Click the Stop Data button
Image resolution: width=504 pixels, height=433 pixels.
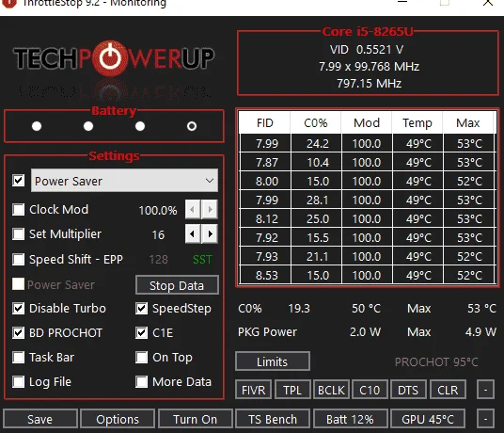point(177,285)
